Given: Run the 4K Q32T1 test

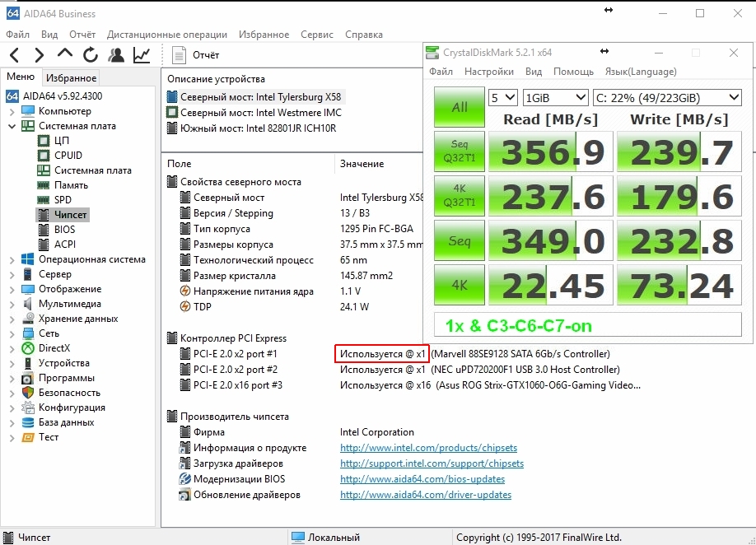Looking at the screenshot, I should tap(459, 196).
